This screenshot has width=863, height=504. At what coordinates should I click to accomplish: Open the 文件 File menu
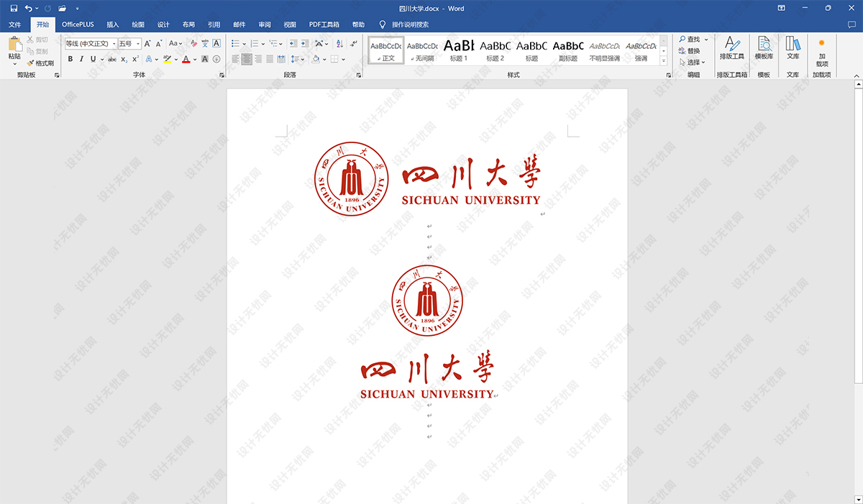(x=15, y=24)
